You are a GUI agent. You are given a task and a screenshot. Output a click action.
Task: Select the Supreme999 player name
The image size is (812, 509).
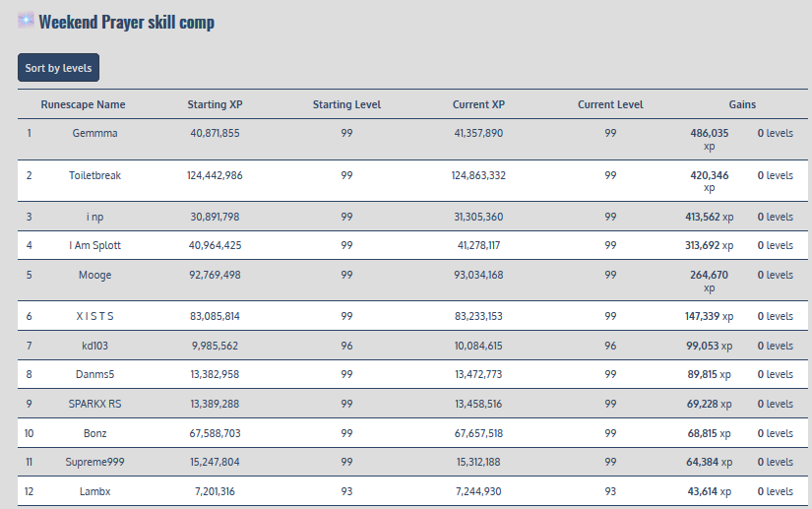94,462
